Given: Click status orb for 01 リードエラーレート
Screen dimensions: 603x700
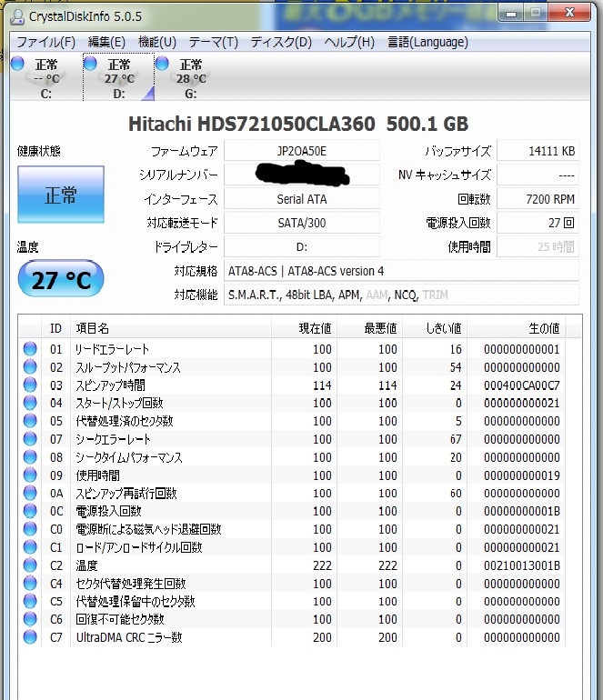Looking at the screenshot, I should [x=30, y=349].
